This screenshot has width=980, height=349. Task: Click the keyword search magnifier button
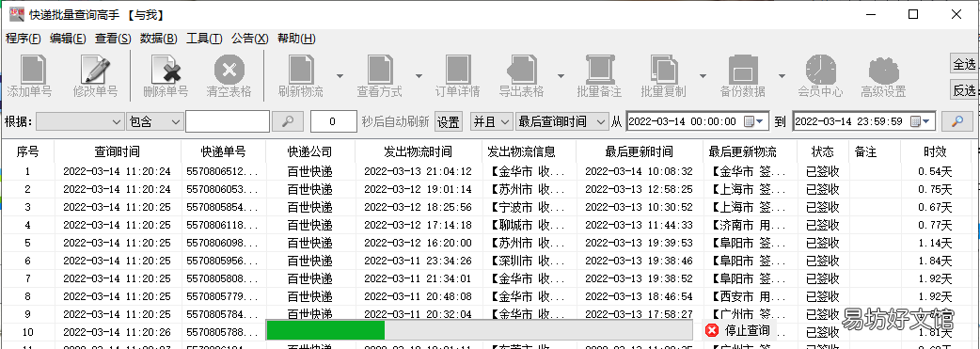pyautogui.click(x=288, y=121)
